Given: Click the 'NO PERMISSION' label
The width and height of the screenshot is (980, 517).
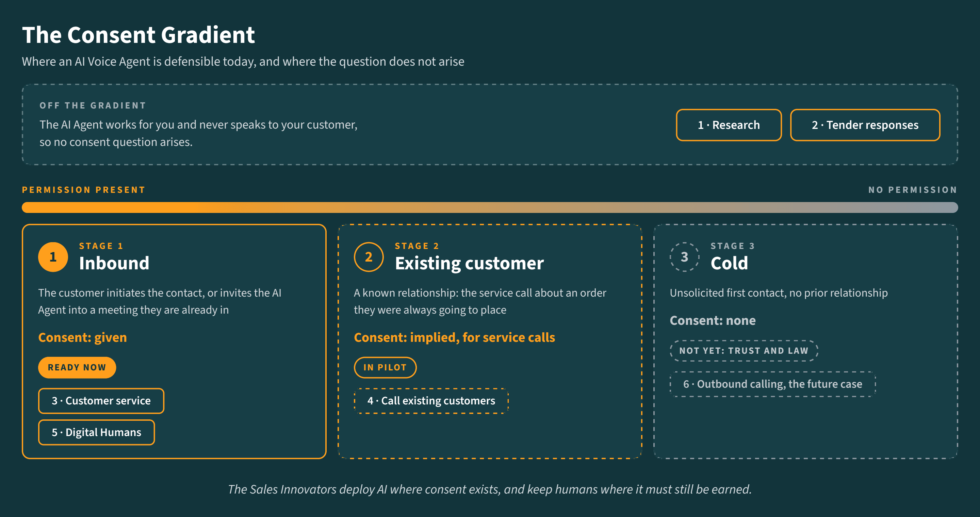Looking at the screenshot, I should point(913,190).
